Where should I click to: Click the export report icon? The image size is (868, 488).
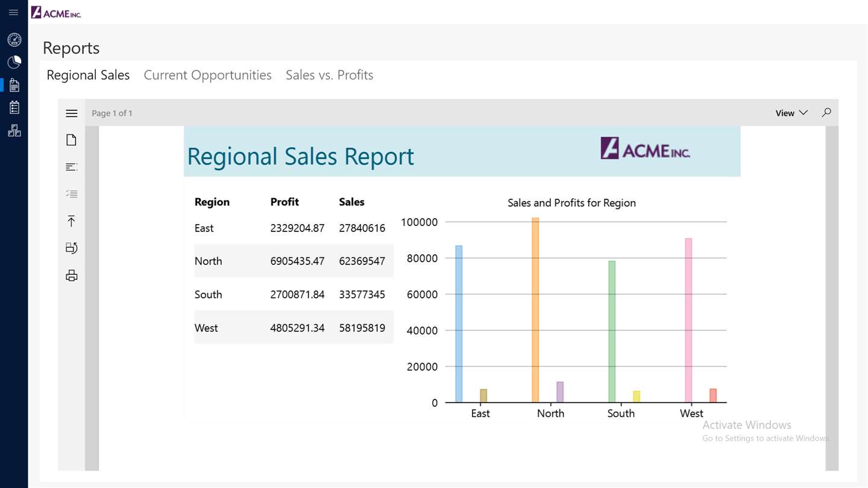coord(71,248)
